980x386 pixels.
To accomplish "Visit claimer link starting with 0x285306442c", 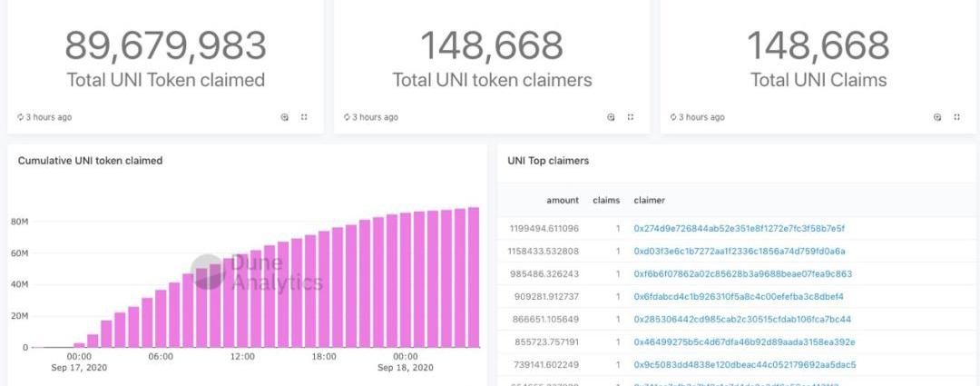I will [741, 319].
